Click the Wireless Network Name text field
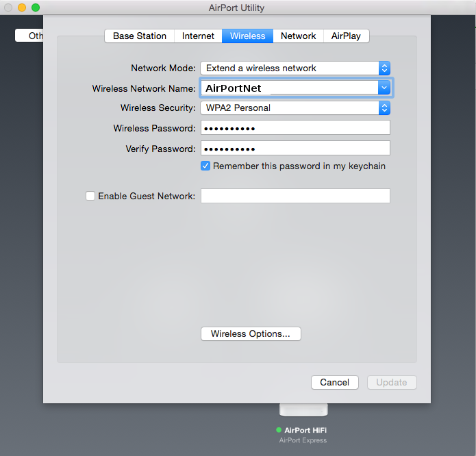The height and width of the screenshot is (456, 476). point(289,88)
